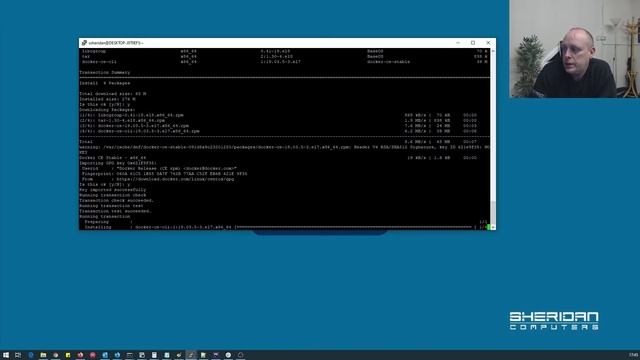Open the PuTTY window system menu icon
The width and height of the screenshot is (640, 360).
(84, 43)
